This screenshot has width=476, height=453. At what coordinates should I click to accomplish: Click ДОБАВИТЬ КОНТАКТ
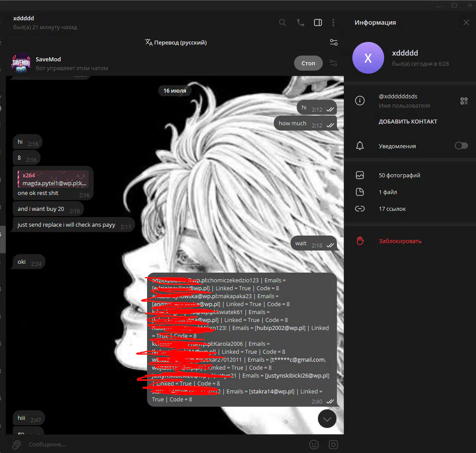click(x=408, y=122)
